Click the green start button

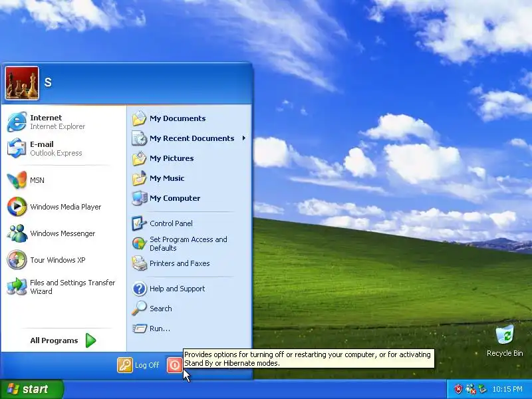[x=32, y=389]
